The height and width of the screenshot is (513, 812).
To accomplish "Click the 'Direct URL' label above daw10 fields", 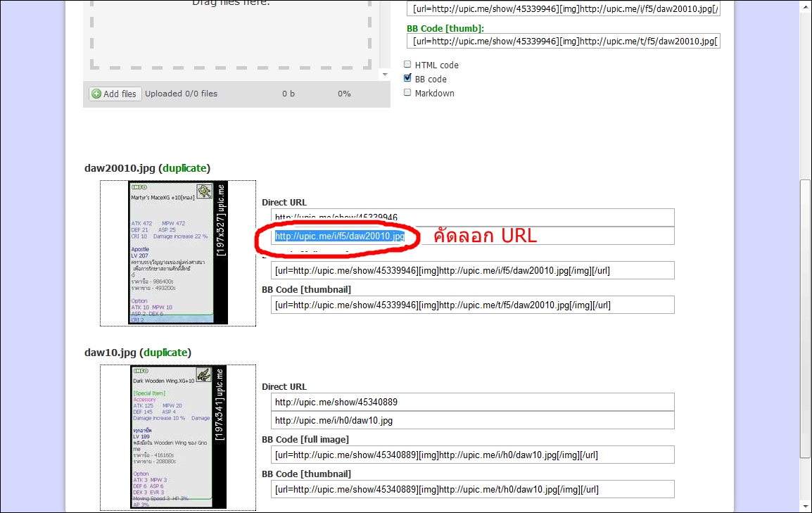I will [284, 387].
